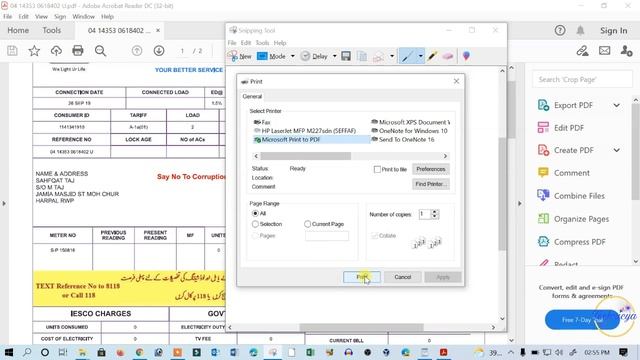This screenshot has width=640, height=360.
Task: Go to previous page with up arrow
Action: 137,51
